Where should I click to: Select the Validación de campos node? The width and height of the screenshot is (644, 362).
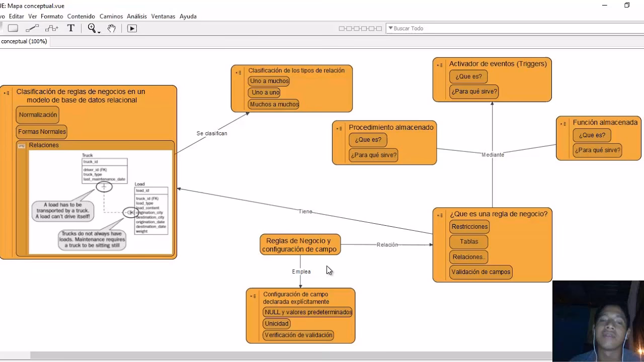coord(481,272)
